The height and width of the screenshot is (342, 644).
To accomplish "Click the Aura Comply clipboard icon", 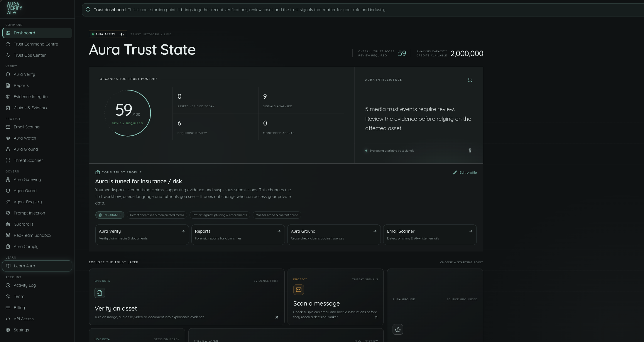I will click(x=8, y=247).
